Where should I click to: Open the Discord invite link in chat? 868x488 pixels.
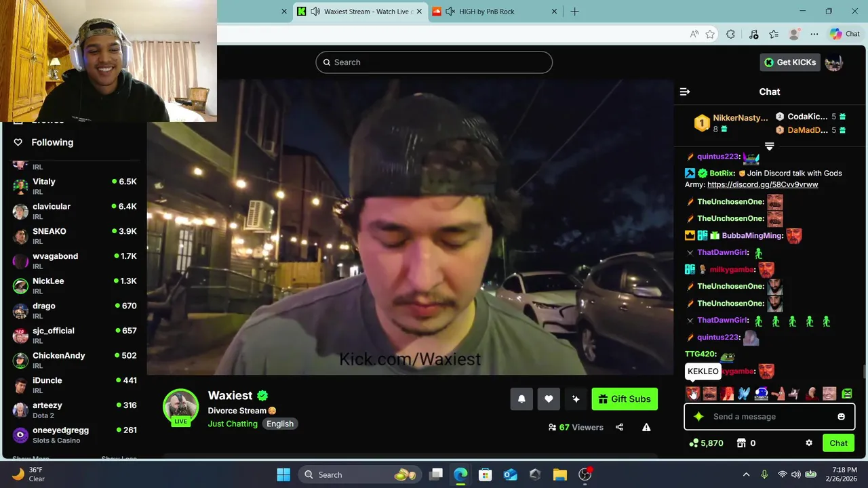tap(762, 184)
